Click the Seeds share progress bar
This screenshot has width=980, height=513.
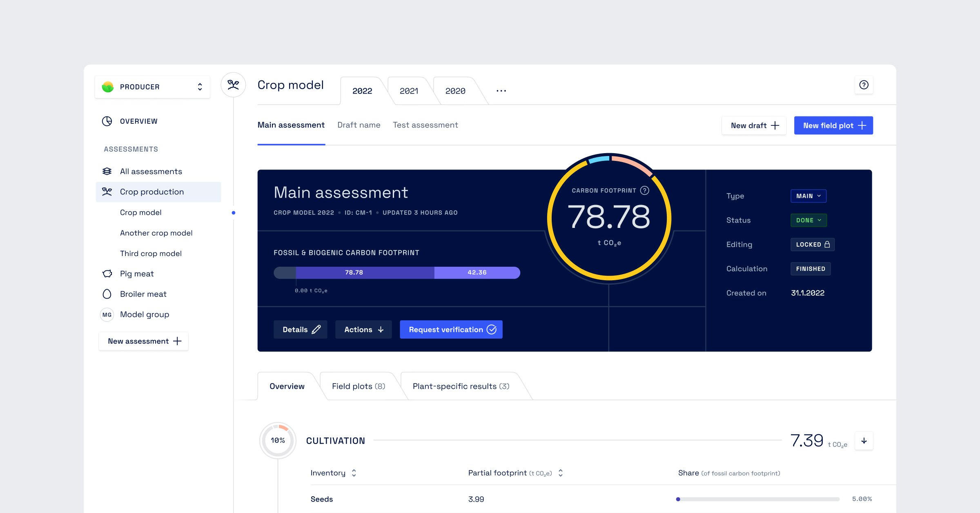pos(758,499)
